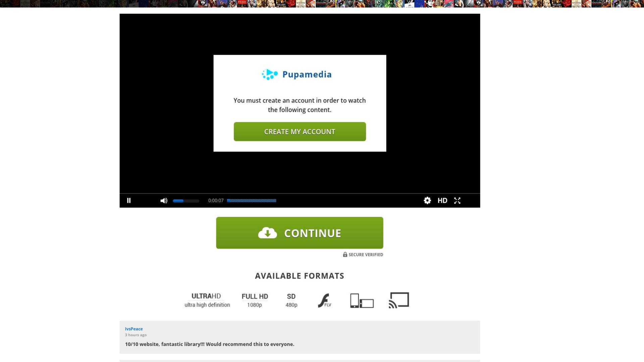Screen dimensions: 644x362
Task: Click the 0:00:07 elapsed time
Action: [x=216, y=200]
